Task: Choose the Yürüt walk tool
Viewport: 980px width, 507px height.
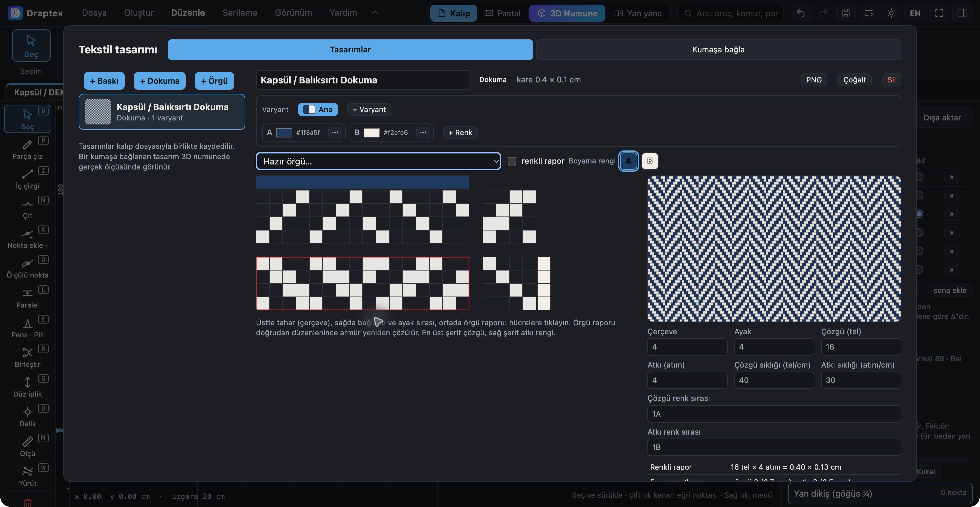Action: (x=27, y=476)
